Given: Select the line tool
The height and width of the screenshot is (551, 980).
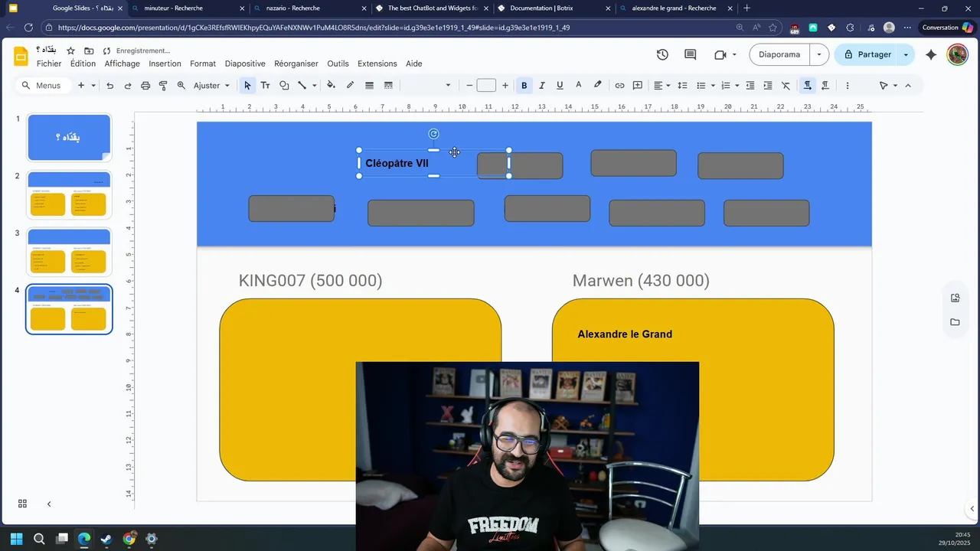Looking at the screenshot, I should coord(302,86).
